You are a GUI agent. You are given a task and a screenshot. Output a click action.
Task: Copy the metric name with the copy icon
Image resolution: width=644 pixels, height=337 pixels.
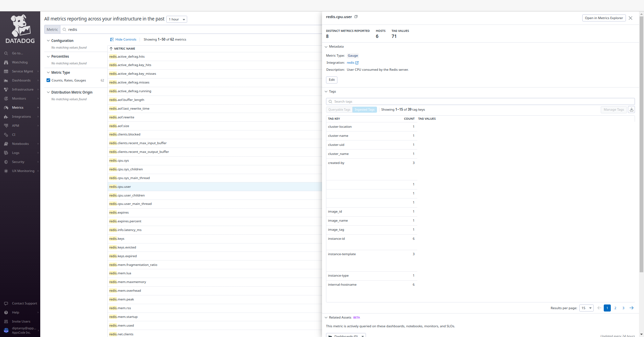[356, 16]
